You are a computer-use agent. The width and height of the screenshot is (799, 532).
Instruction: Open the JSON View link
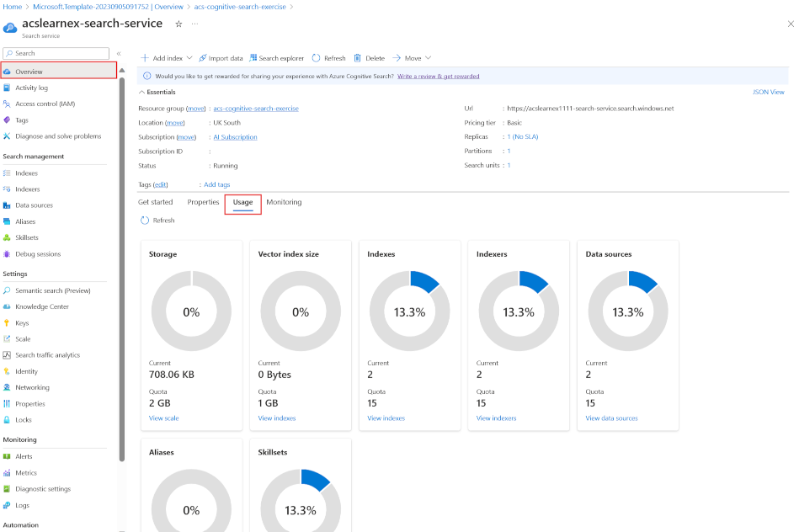[769, 93]
